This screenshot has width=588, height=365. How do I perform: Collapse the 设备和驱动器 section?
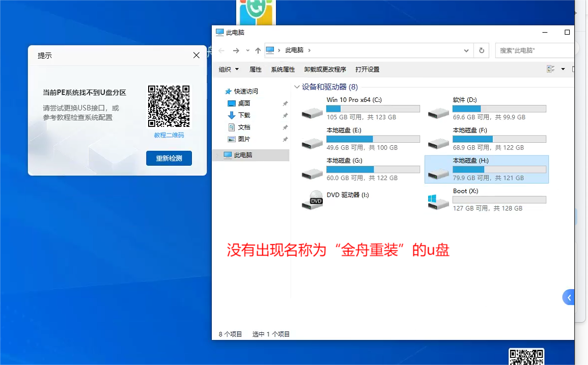(x=297, y=87)
